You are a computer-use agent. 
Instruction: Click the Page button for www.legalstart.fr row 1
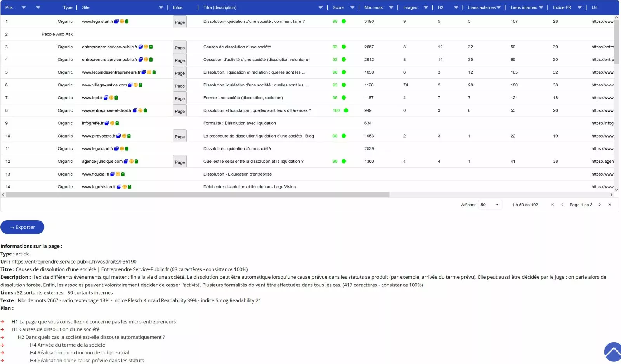pos(180,22)
